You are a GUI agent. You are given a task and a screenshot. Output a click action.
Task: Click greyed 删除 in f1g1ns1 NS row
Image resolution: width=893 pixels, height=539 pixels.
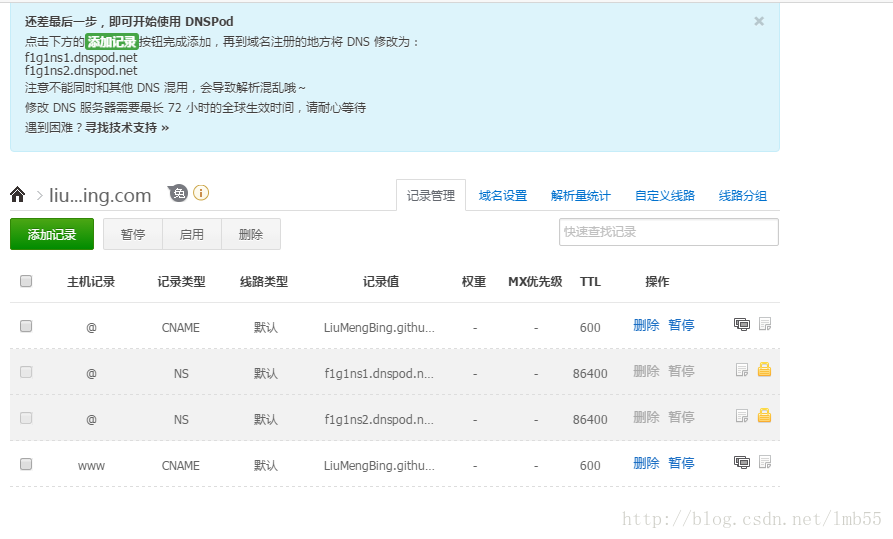pos(646,371)
